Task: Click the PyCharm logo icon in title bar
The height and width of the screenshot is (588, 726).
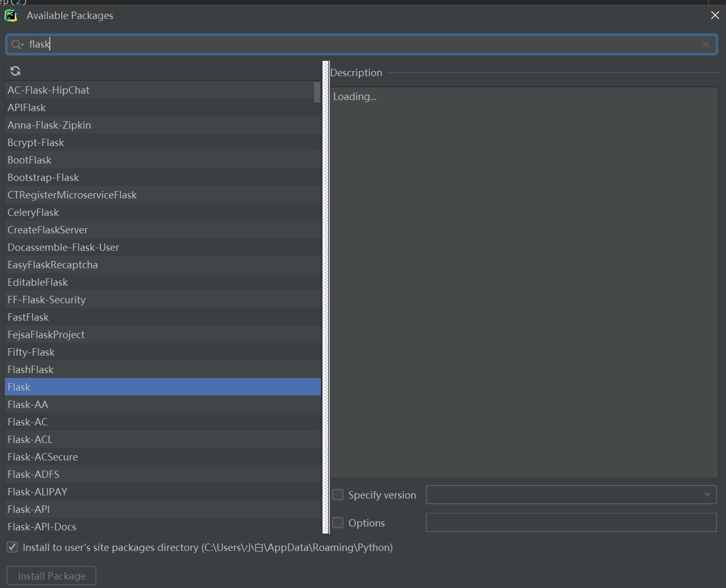Action: [11, 15]
